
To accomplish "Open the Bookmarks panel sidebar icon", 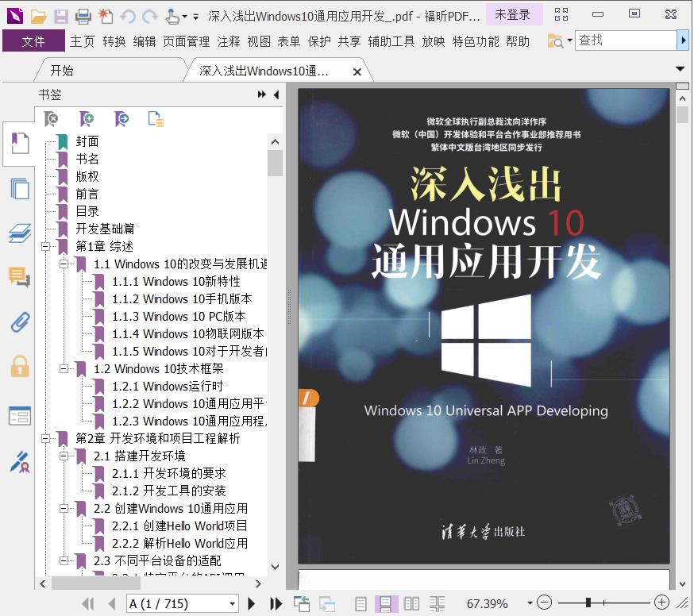I will click(x=20, y=144).
